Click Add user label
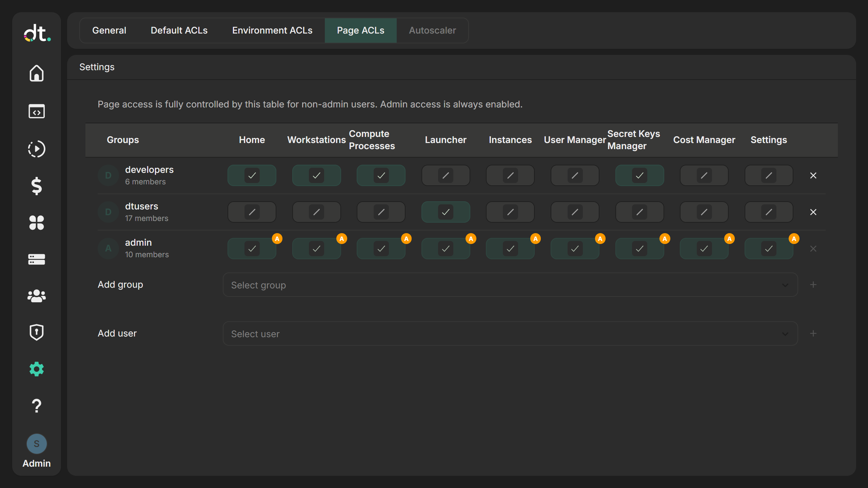The height and width of the screenshot is (488, 868). (x=117, y=333)
